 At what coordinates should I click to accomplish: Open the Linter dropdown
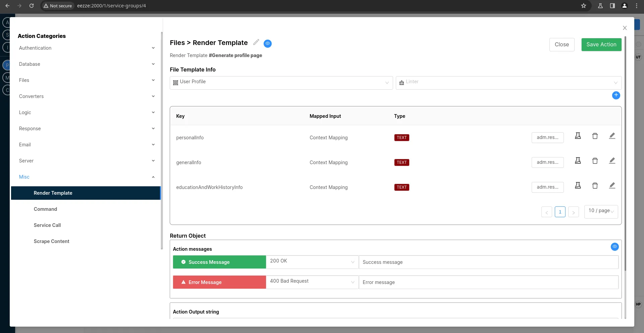point(508,83)
